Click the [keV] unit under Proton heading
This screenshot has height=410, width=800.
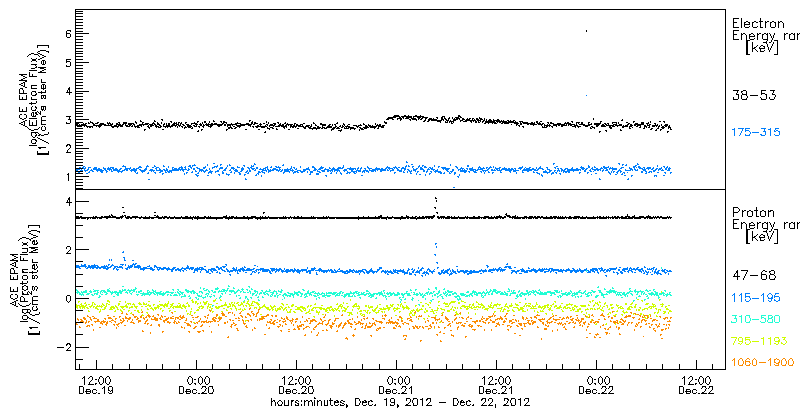point(762,237)
